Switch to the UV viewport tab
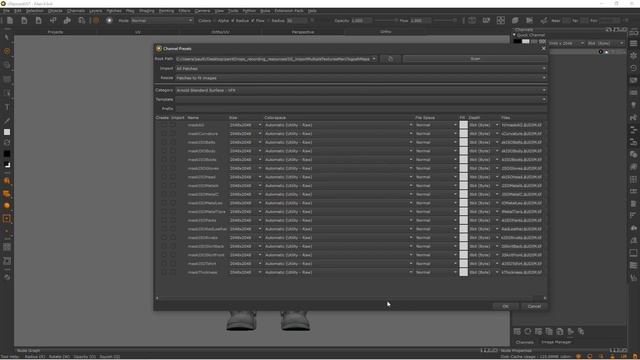This screenshot has height=360, width=640. (138, 31)
